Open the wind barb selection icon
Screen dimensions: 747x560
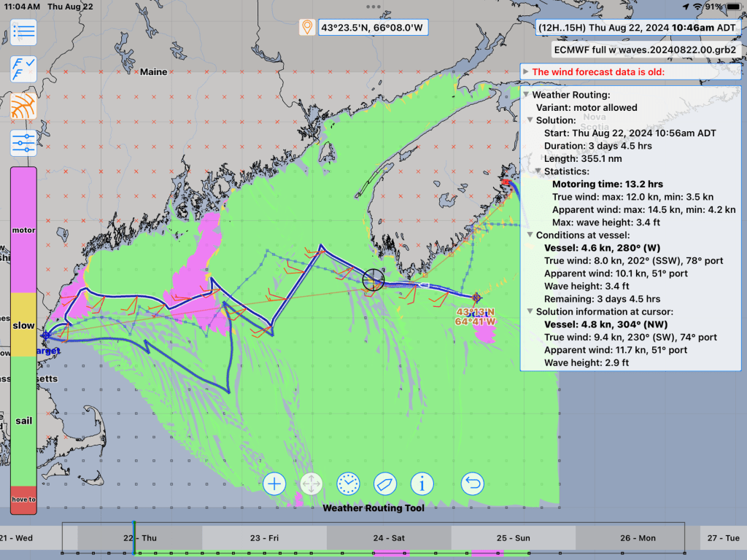coord(23,69)
